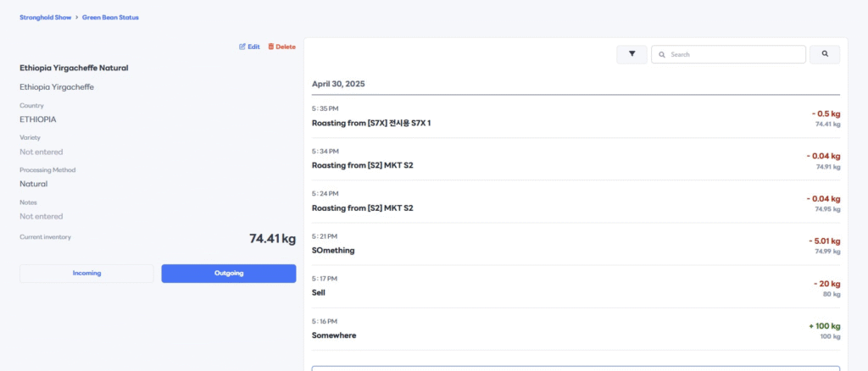Viewport: 868px width, 371px height.
Task: Click the magnifier search submit button
Action: (x=825, y=54)
